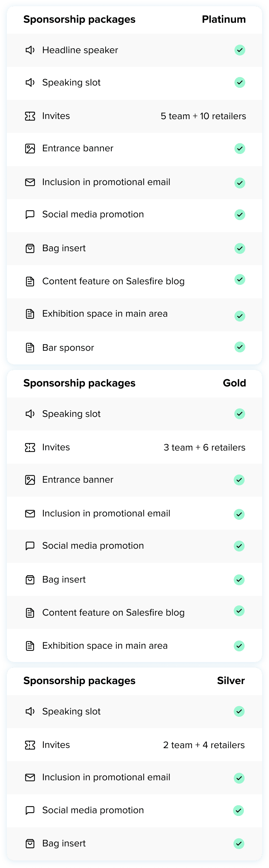Click the document icon beside Bar sponsor
Viewport: 269px width, 868px height.
30,348
